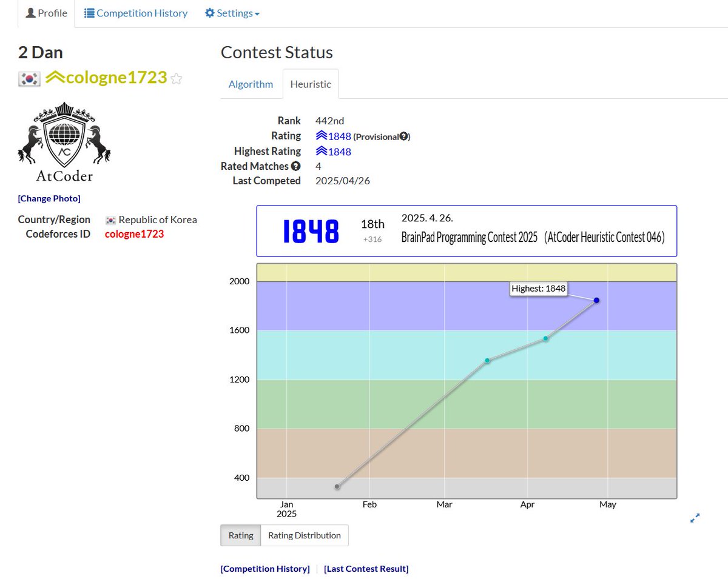Open the Codeforces ID cologne1723 link
This screenshot has width=728, height=579.
[134, 234]
